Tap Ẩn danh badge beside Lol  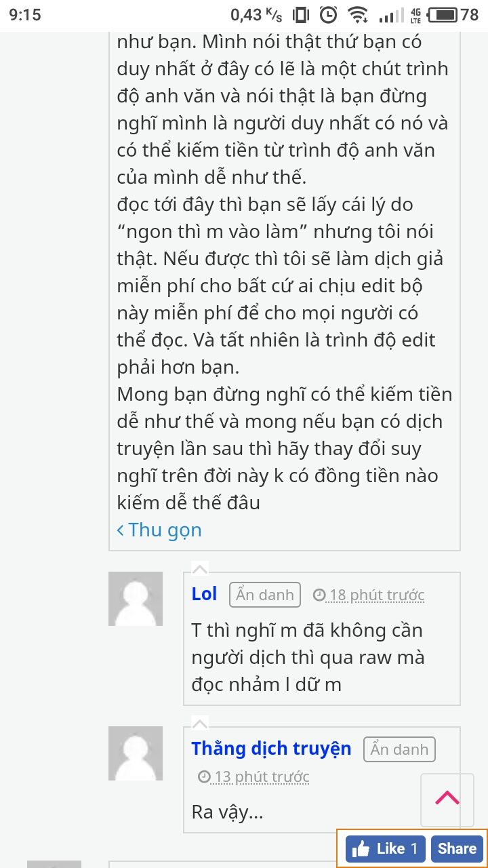265,595
